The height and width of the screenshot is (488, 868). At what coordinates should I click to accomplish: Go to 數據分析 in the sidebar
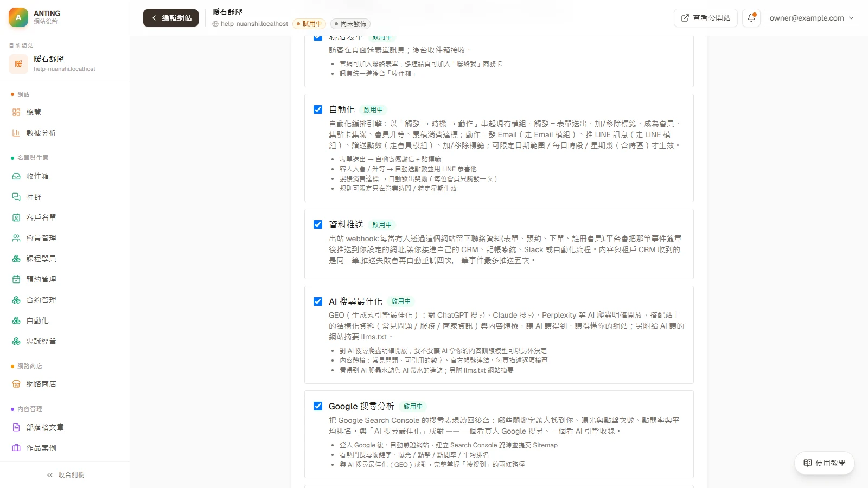coord(65,133)
